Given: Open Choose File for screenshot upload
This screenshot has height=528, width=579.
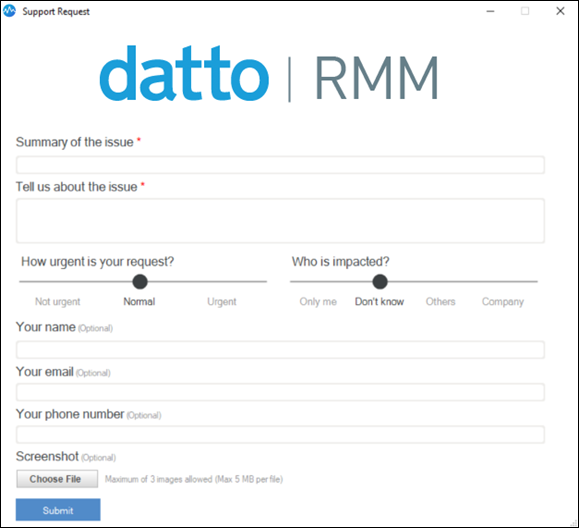Looking at the screenshot, I should (x=57, y=479).
